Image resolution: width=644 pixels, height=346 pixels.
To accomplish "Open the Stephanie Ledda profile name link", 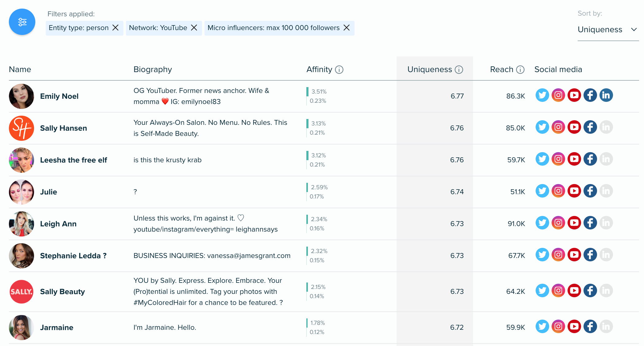I will coord(73,256).
